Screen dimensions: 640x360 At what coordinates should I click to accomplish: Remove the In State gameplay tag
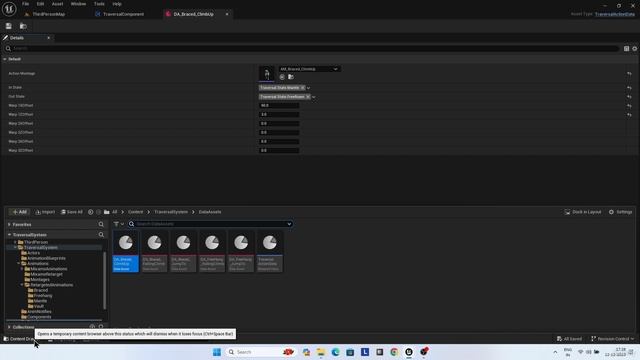tap(302, 88)
